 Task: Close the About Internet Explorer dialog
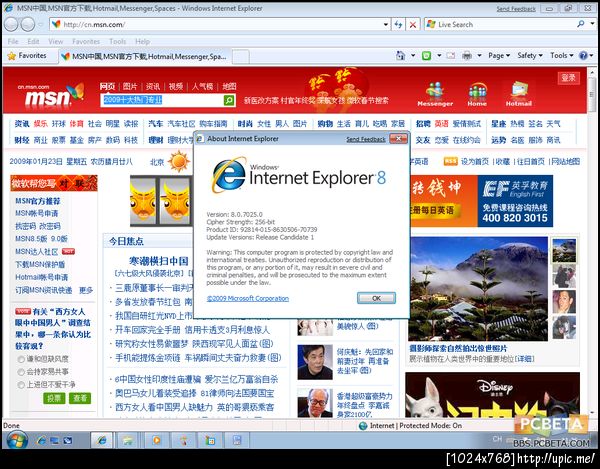click(x=398, y=138)
